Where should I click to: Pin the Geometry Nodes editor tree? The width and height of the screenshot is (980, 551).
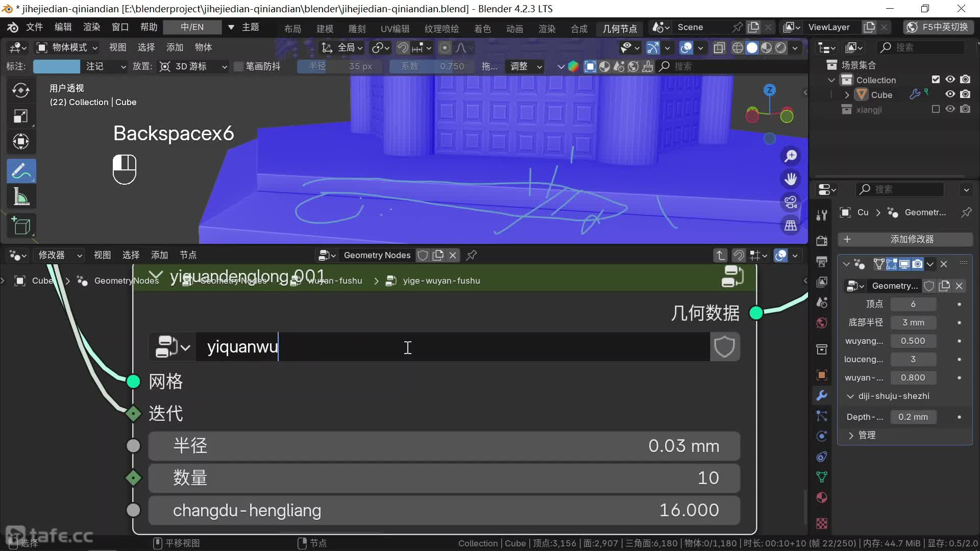[472, 255]
